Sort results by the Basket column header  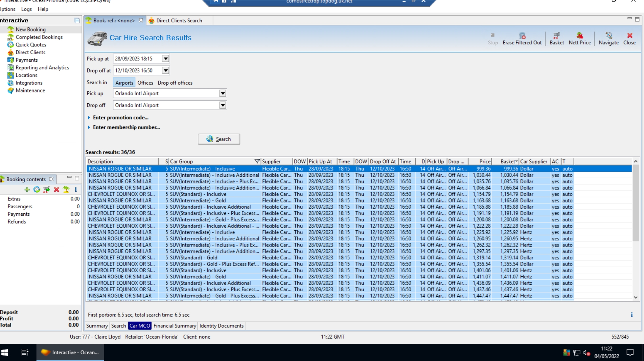pyautogui.click(x=505, y=162)
